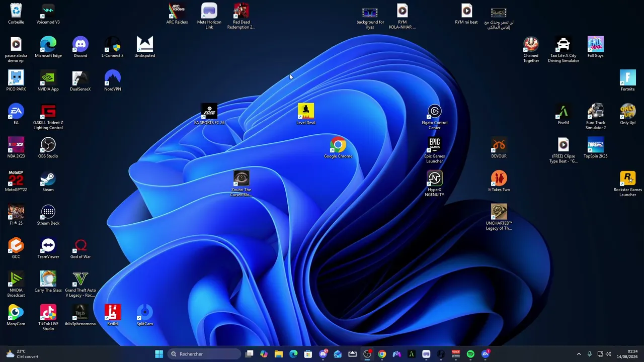The image size is (644, 362).
Task: Select the UNCHARTED Legacy of Thieves icon
Action: point(499,218)
